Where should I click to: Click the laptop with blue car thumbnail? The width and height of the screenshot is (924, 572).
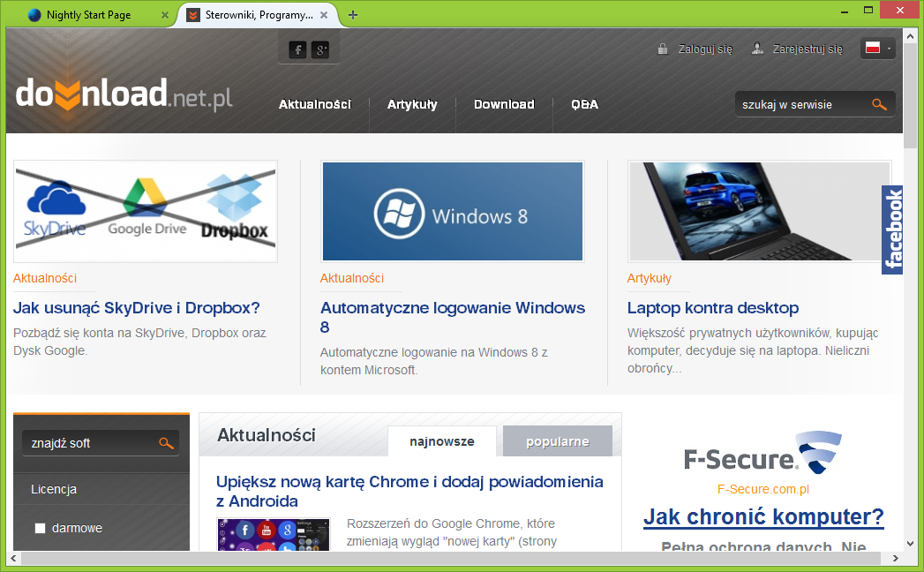point(760,211)
